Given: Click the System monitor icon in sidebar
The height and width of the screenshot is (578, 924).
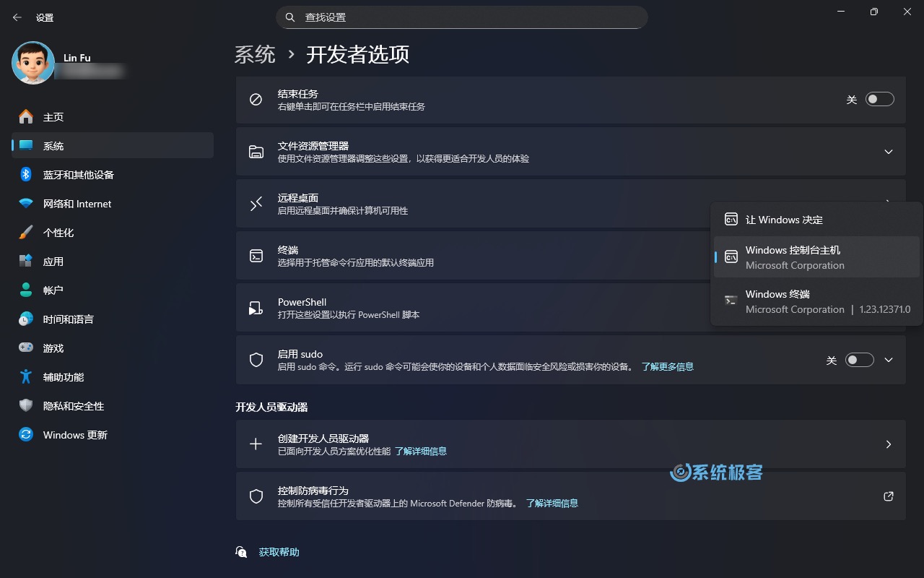Looking at the screenshot, I should (26, 145).
